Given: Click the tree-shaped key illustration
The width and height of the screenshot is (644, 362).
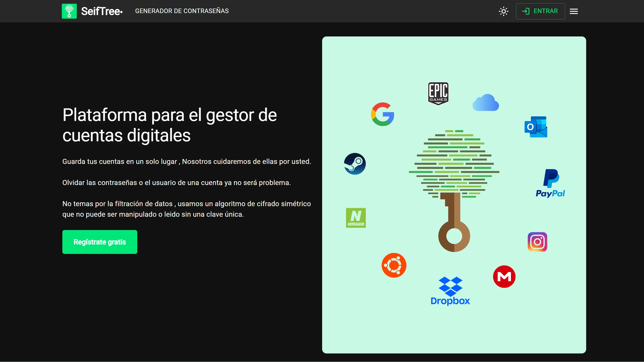Looking at the screenshot, I should pos(454,191).
